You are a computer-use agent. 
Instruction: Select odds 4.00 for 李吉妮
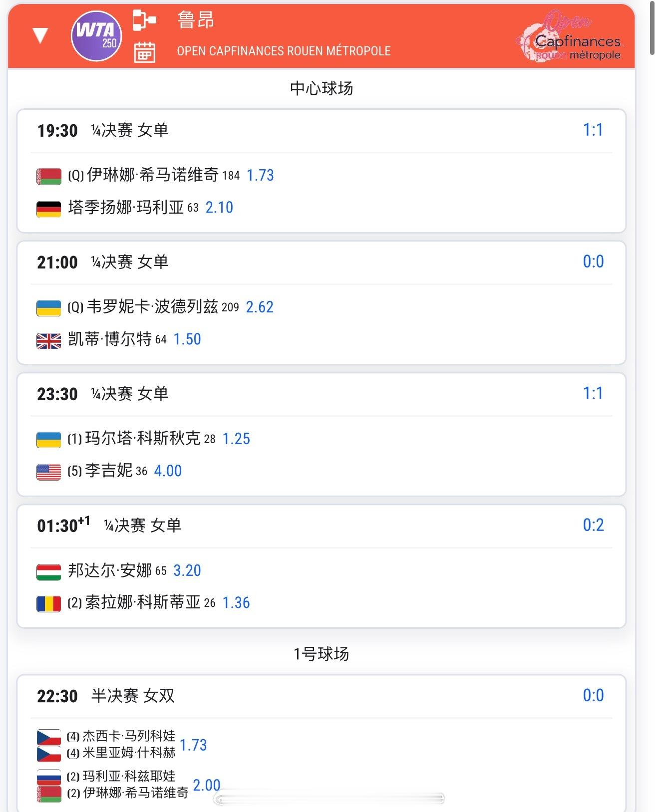point(168,471)
